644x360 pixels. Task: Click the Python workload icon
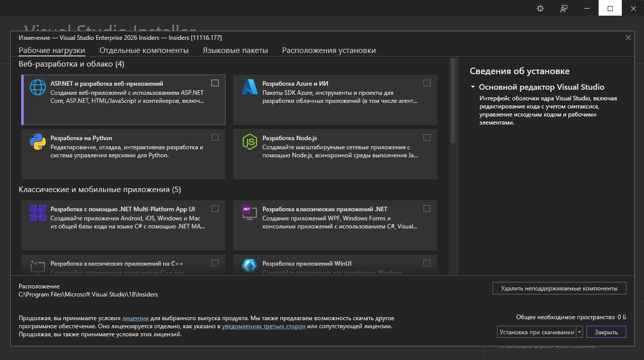coord(38,143)
